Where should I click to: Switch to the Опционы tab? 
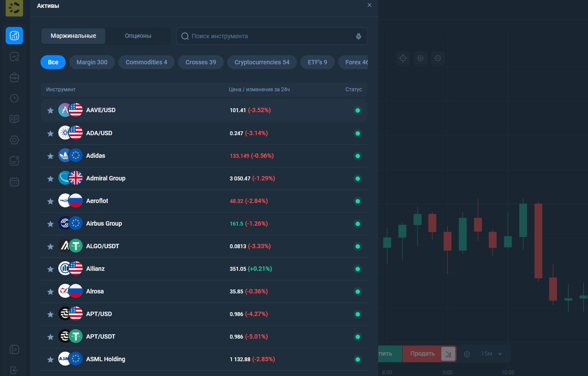click(x=138, y=36)
